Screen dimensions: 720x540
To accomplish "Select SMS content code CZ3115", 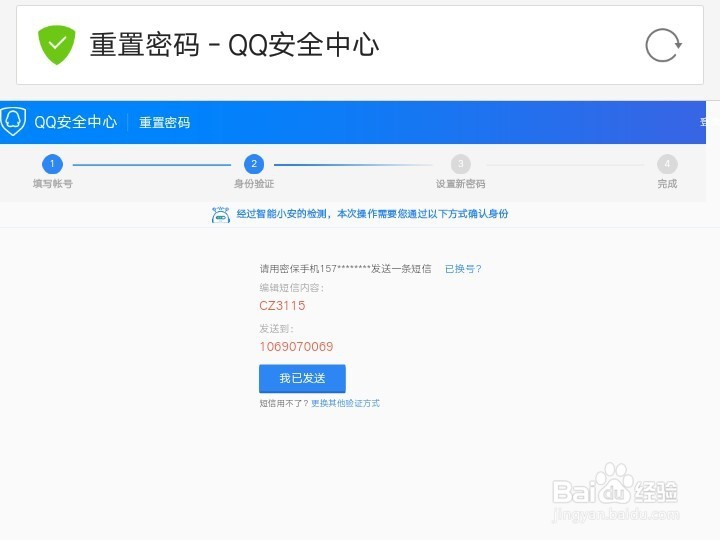I will 282,306.
